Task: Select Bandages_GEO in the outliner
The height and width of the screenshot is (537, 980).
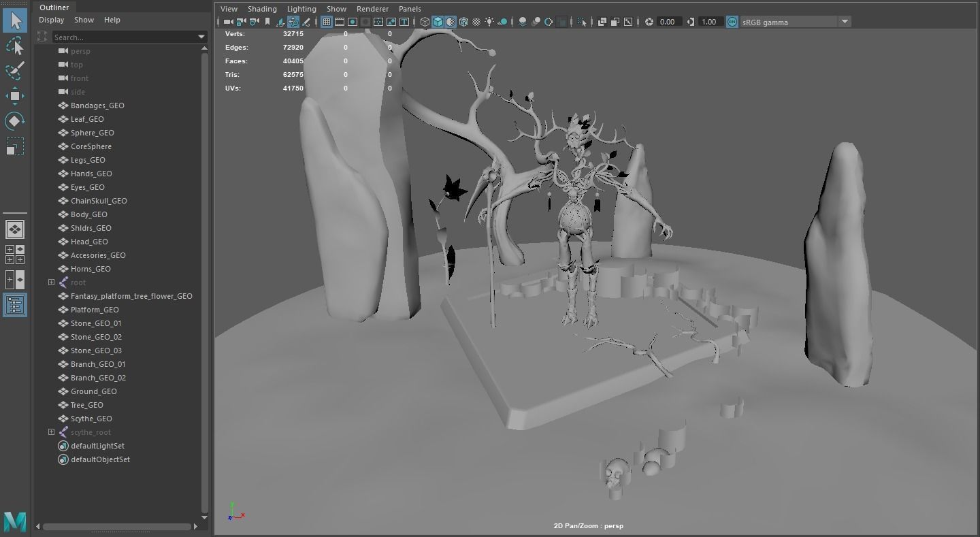Action: [97, 105]
